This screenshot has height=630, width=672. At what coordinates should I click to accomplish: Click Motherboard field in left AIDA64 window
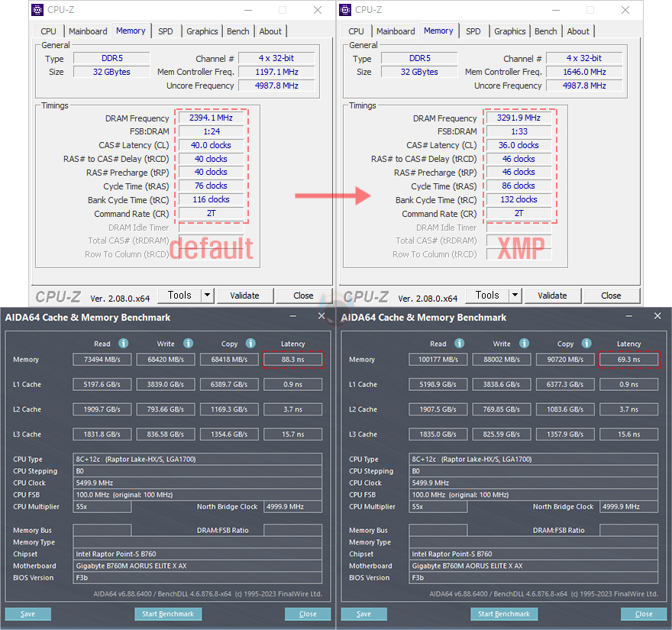pos(197,566)
